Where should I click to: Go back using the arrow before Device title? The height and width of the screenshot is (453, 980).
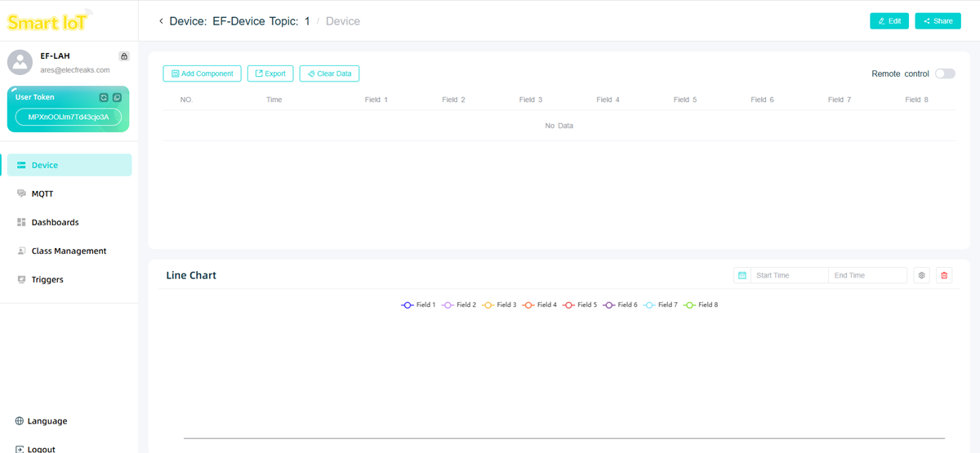click(161, 21)
